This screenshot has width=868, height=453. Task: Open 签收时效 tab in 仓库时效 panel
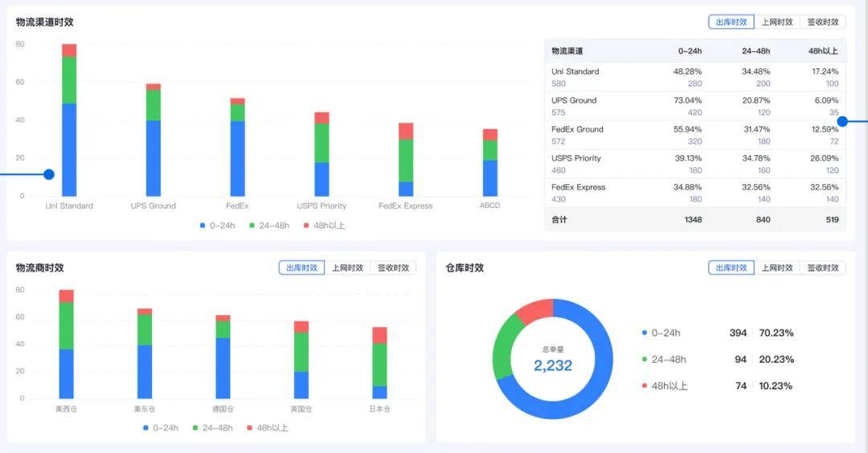pos(823,267)
